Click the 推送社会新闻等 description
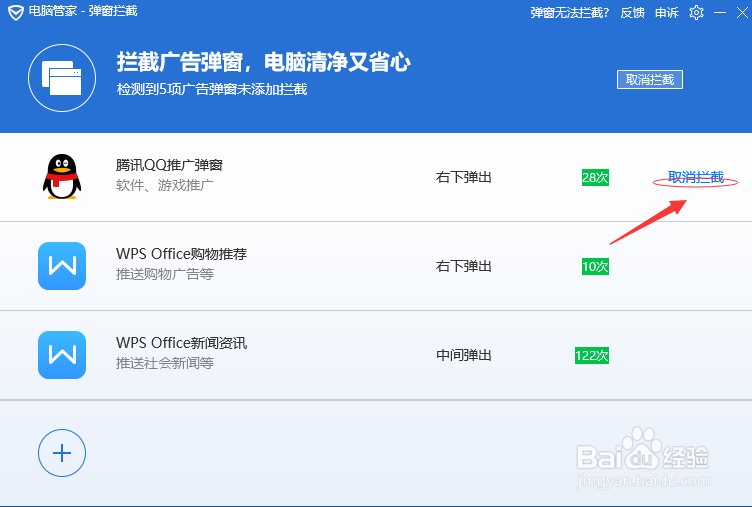This screenshot has height=507, width=752. [165, 363]
